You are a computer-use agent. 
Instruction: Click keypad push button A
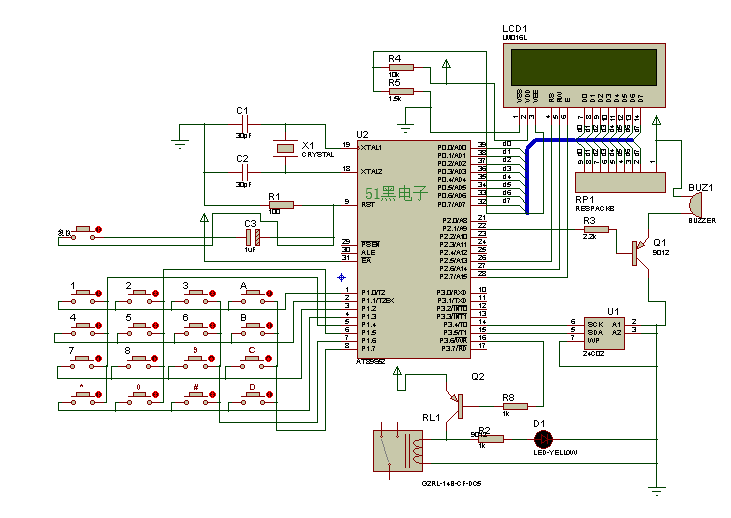coord(255,297)
